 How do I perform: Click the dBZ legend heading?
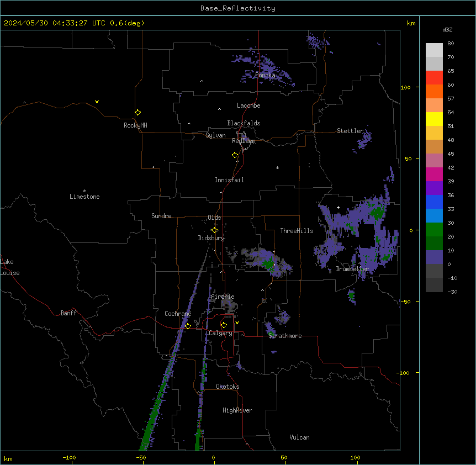[x=447, y=30]
